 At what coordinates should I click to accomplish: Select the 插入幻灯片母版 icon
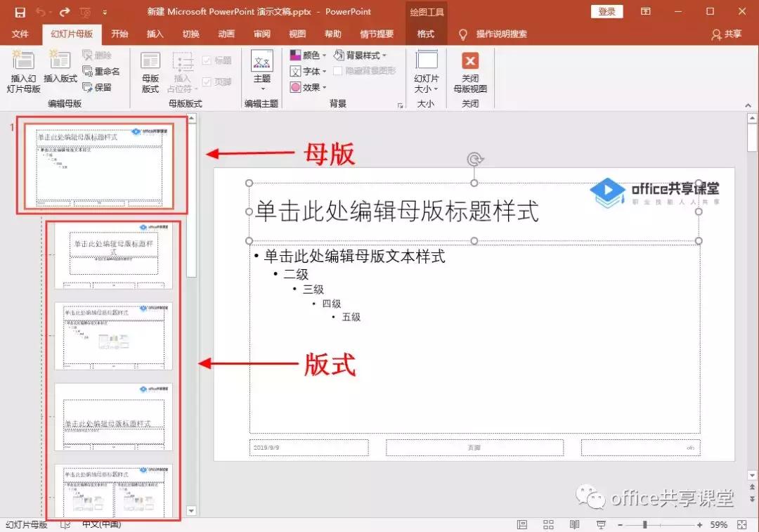click(23, 72)
